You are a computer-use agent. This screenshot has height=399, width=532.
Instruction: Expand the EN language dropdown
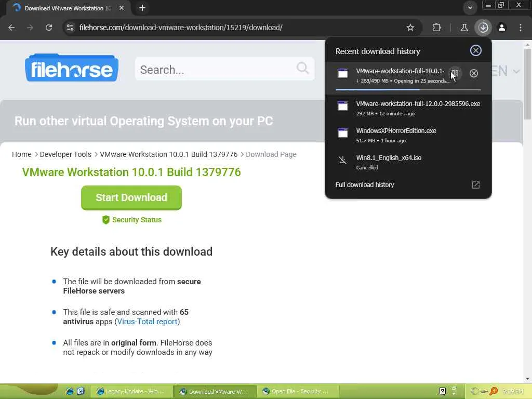(505, 71)
